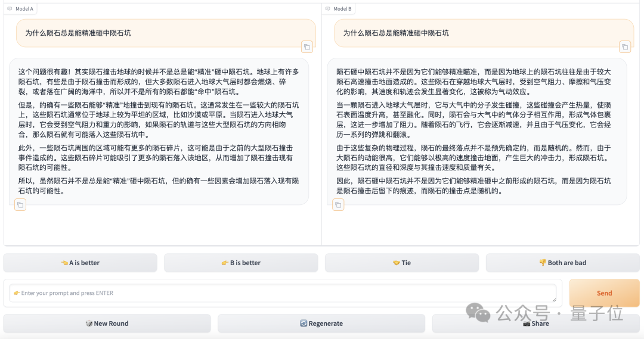644x339 pixels.
Task: Vote Tie for both models
Action: 402,263
